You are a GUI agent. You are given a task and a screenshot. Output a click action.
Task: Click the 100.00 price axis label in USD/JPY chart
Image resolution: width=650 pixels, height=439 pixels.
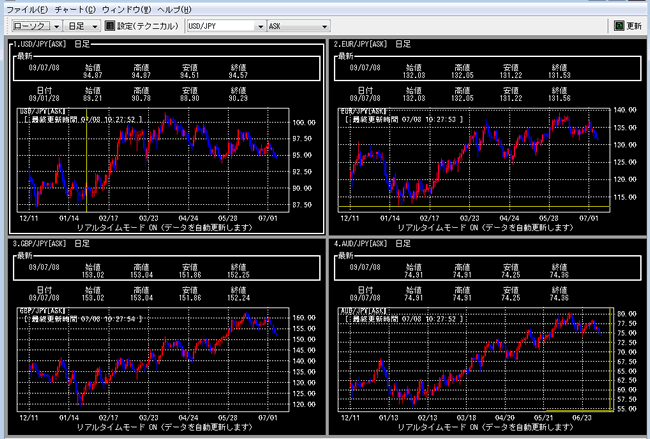click(x=304, y=122)
